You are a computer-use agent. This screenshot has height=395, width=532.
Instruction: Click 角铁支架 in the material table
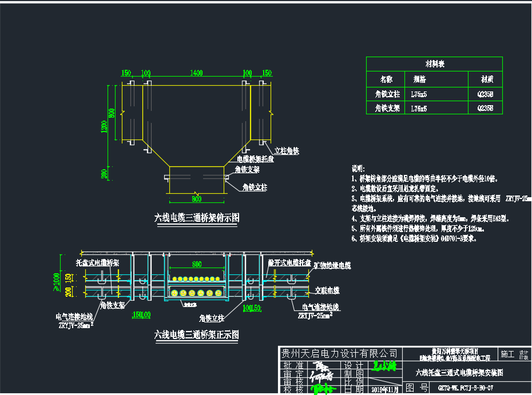387,109
